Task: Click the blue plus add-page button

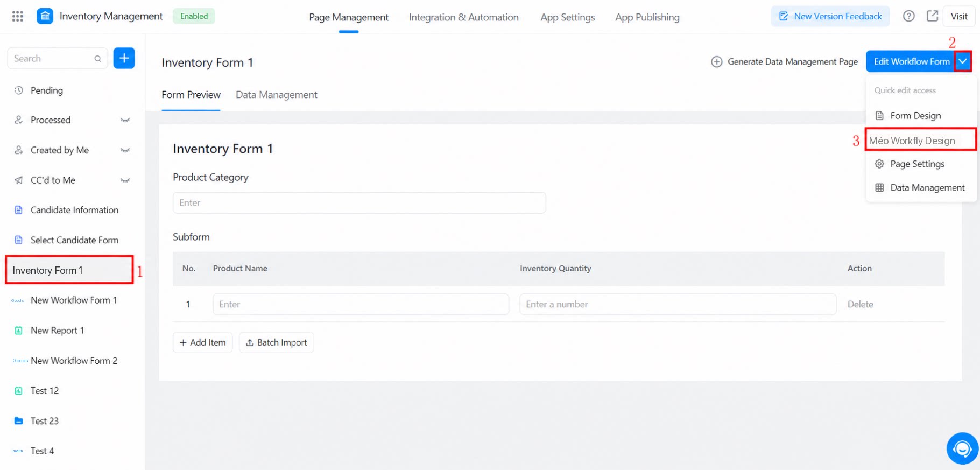Action: click(124, 58)
